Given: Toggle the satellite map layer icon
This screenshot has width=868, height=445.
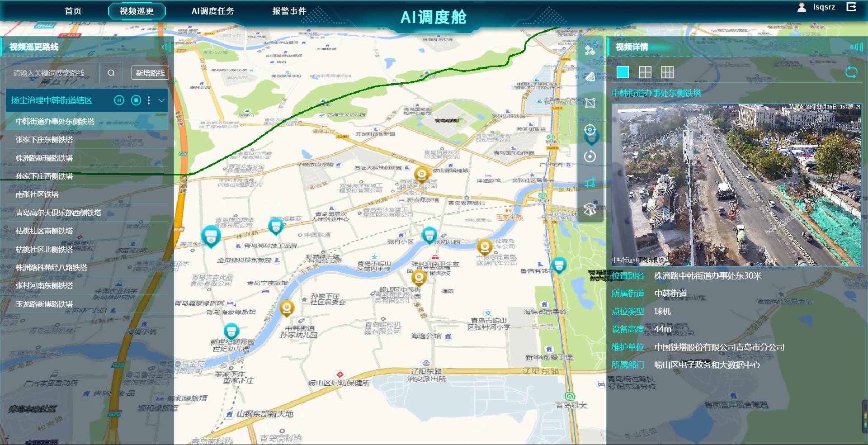Looking at the screenshot, I should click(590, 50).
